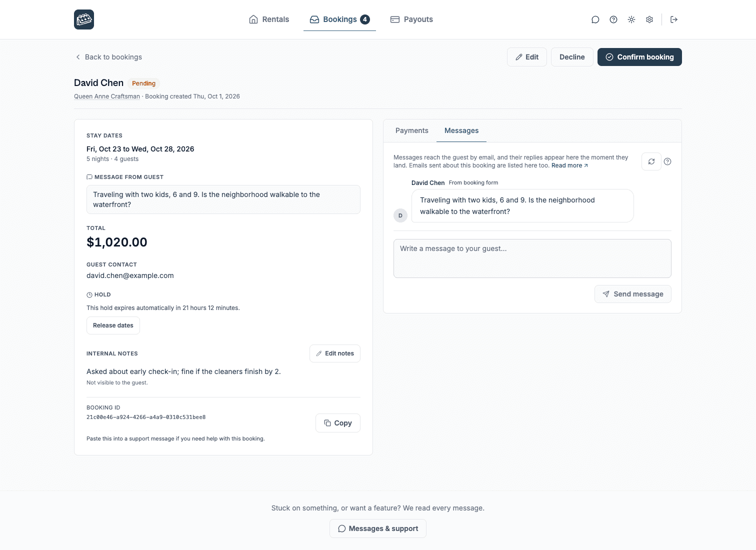The height and width of the screenshot is (550, 756).
Task: Edit the internal notes
Action: click(x=335, y=353)
